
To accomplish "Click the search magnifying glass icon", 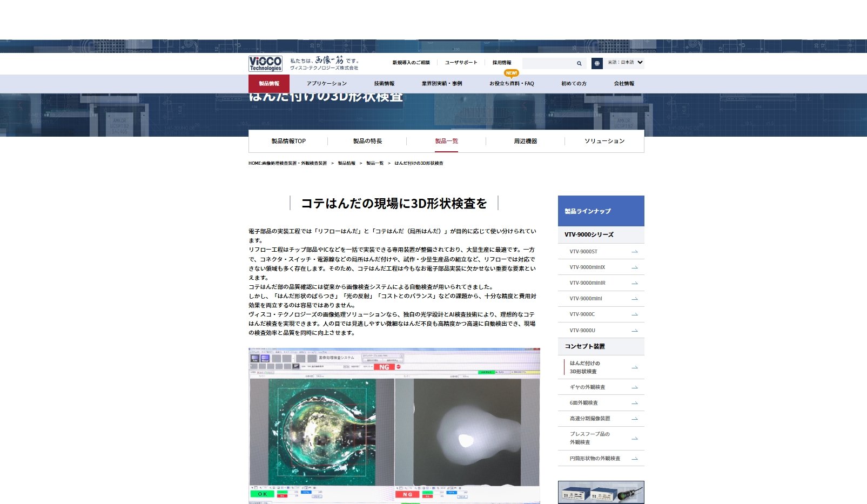I will click(579, 63).
